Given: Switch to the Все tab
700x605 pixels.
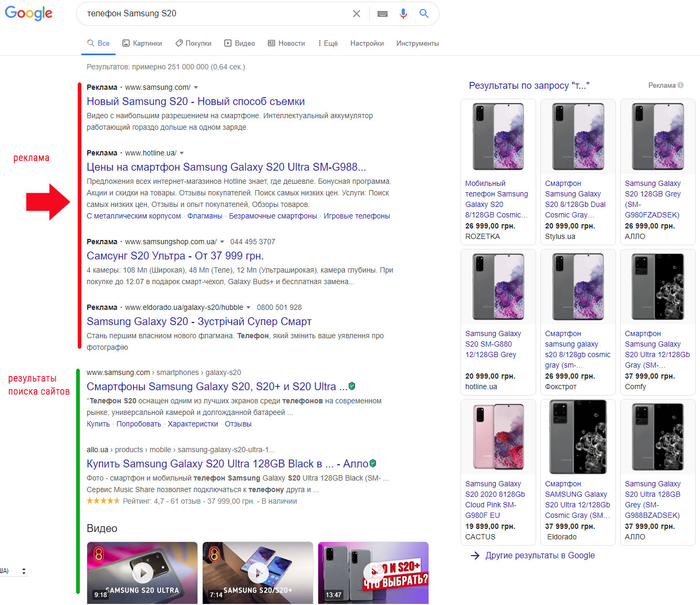Looking at the screenshot, I should (98, 43).
